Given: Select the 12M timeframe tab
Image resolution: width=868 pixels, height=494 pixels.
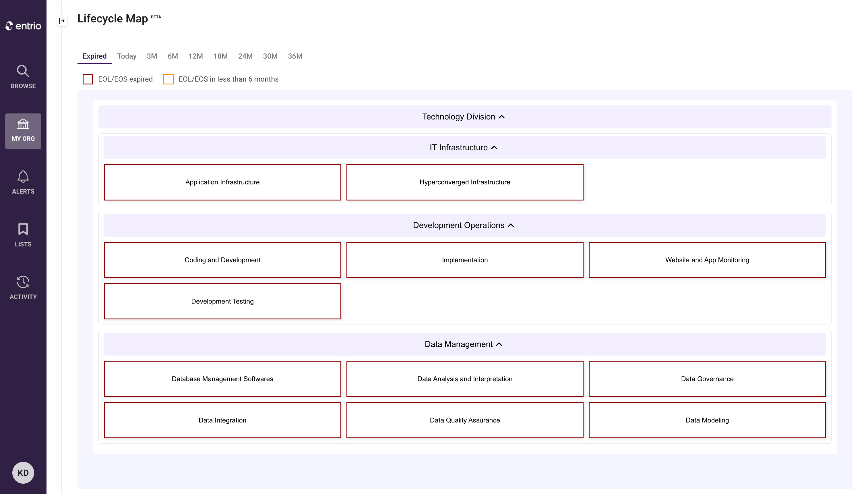Looking at the screenshot, I should (x=196, y=56).
